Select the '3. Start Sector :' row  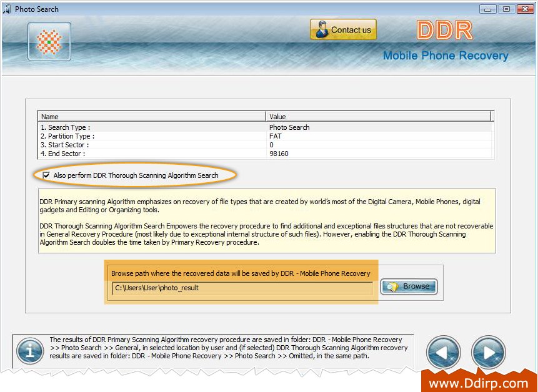click(x=264, y=145)
